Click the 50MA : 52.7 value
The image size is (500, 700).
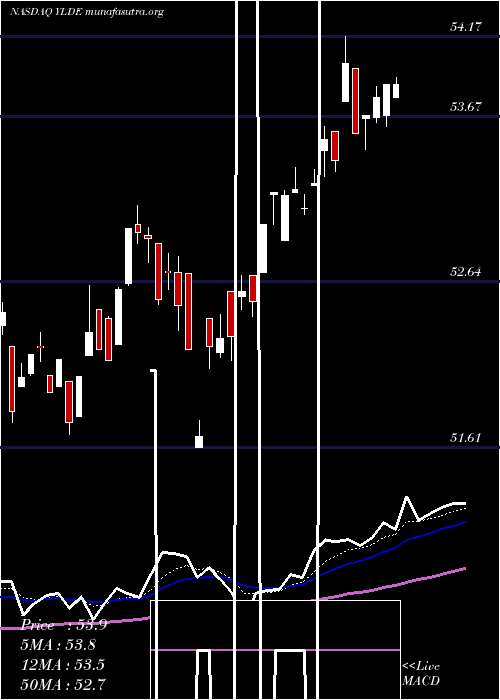click(64, 684)
